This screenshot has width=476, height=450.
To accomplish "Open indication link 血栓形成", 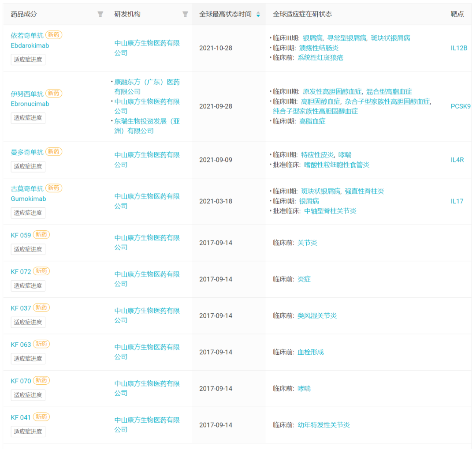I will (311, 352).
